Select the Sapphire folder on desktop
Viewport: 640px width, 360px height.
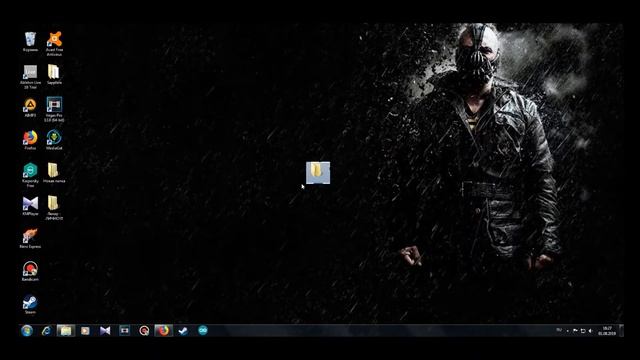tap(54, 75)
